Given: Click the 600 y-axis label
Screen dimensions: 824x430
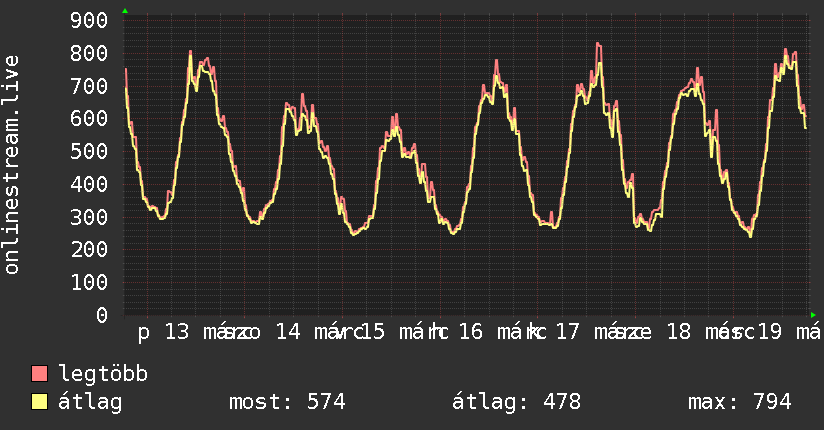Looking at the screenshot, I should [x=89, y=118].
